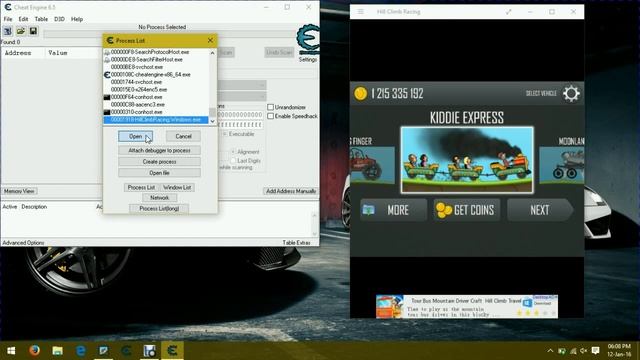This screenshot has width=640, height=360.
Task: Open the Edit menu
Action: [x=23, y=19]
